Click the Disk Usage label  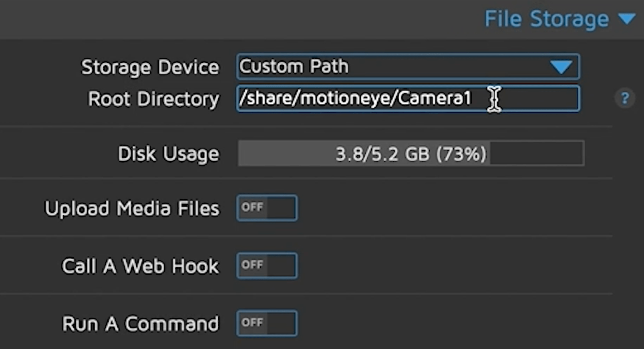(x=168, y=153)
